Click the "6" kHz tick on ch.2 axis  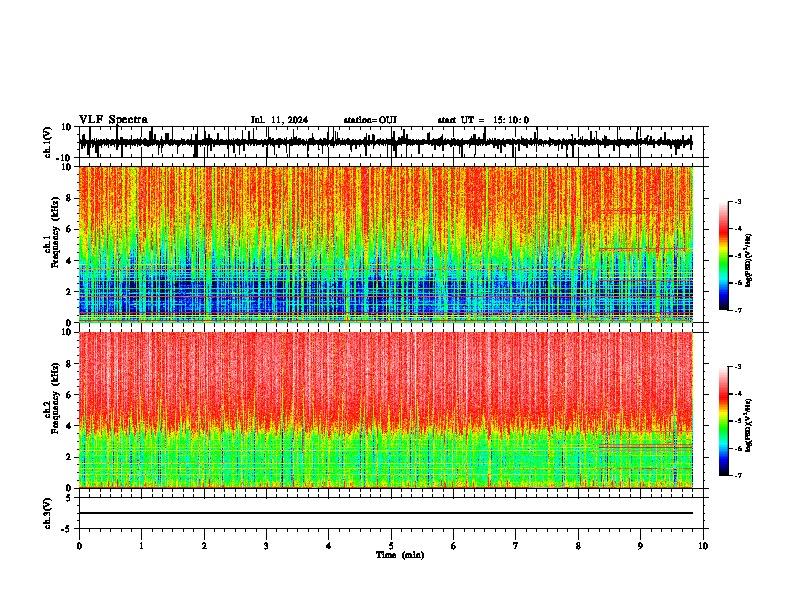coord(70,395)
